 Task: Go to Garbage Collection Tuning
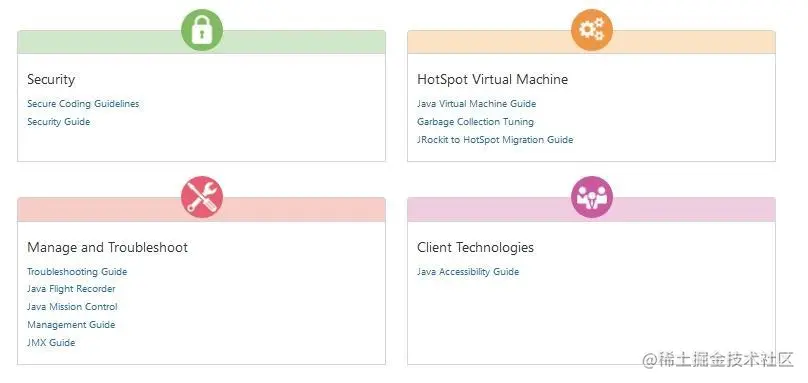pos(475,122)
